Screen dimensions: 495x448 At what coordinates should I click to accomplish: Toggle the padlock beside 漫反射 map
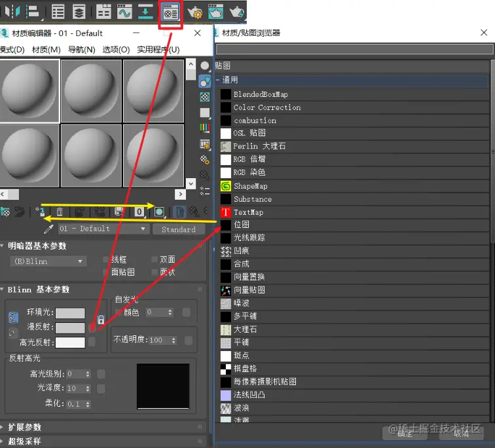pos(101,320)
